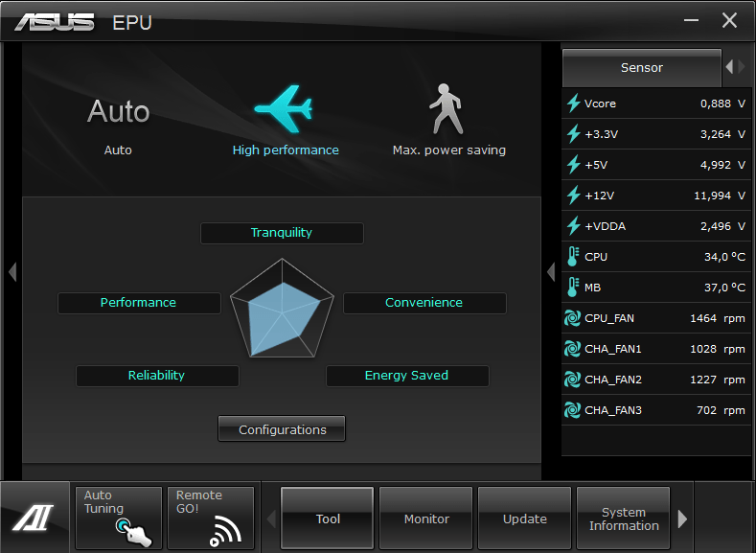Go to previous sensor tab arrow
The height and width of the screenshot is (553, 756).
point(729,67)
